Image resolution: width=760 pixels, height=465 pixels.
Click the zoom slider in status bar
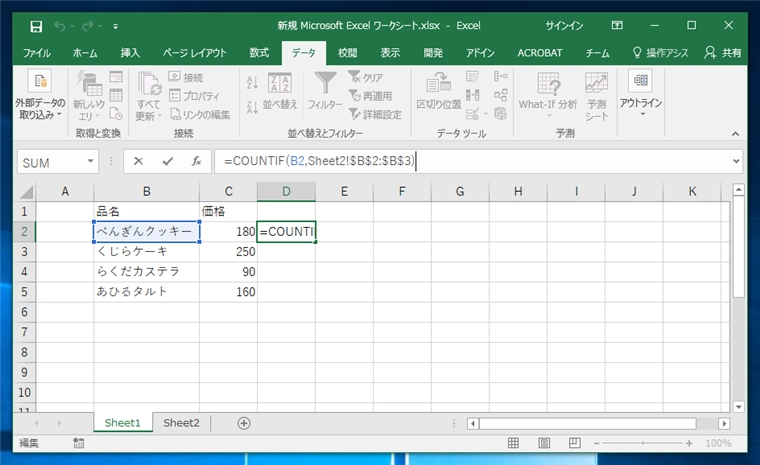(x=643, y=443)
